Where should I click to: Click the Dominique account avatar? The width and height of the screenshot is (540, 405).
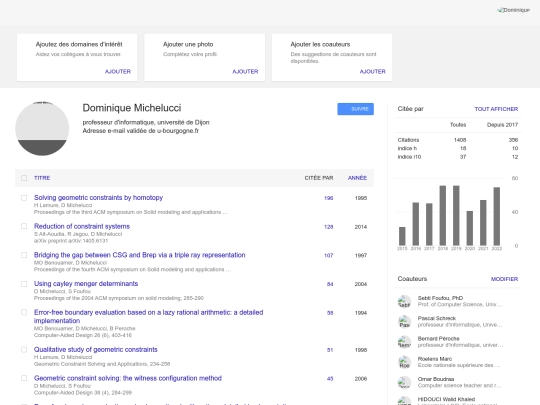513,10
